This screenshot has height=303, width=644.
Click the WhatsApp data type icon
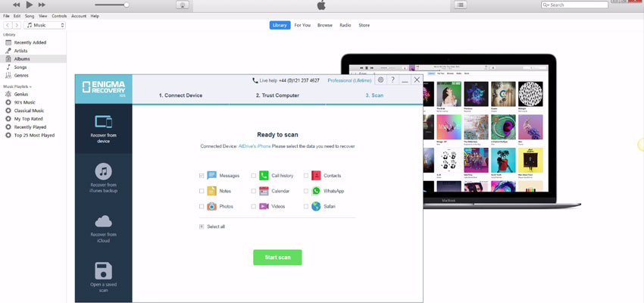pos(316,191)
